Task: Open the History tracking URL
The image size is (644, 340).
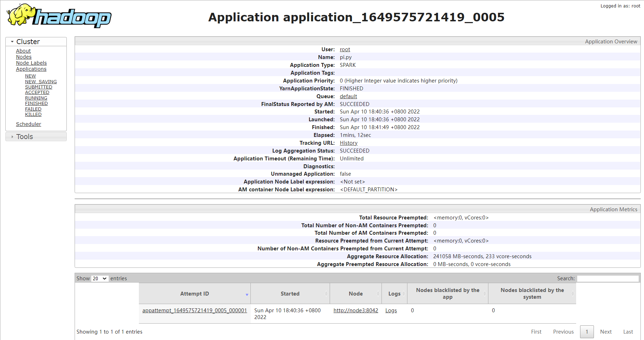Action: [x=349, y=143]
